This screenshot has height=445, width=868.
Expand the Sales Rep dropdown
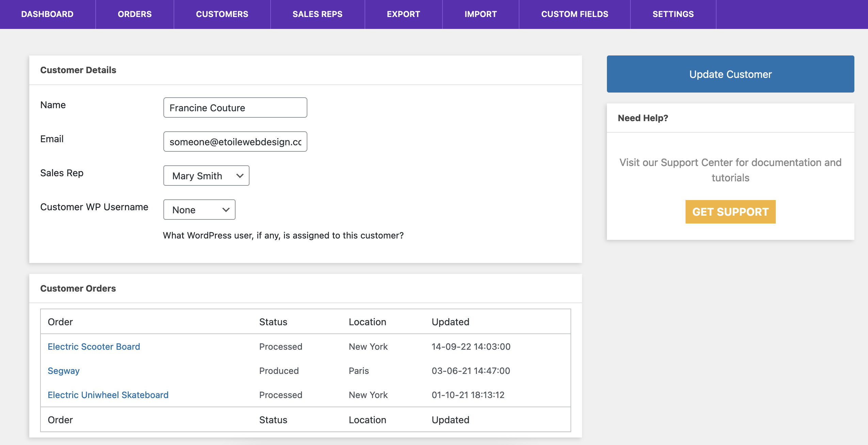pyautogui.click(x=206, y=176)
